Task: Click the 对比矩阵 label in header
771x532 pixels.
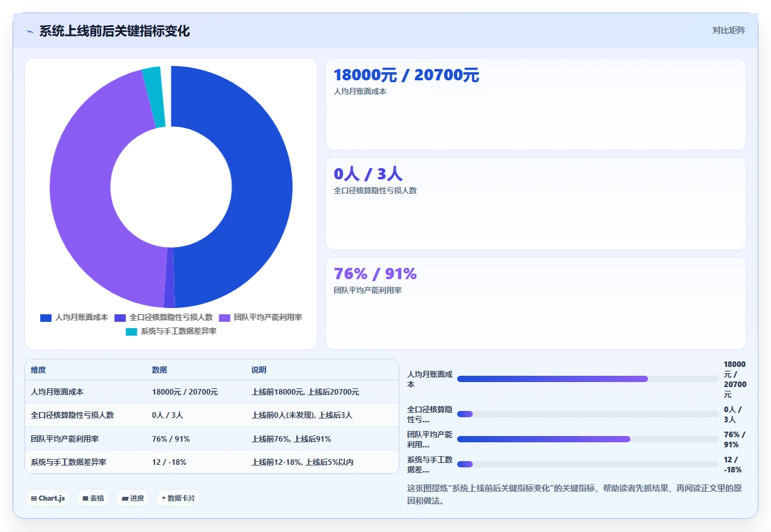Action: click(x=729, y=30)
